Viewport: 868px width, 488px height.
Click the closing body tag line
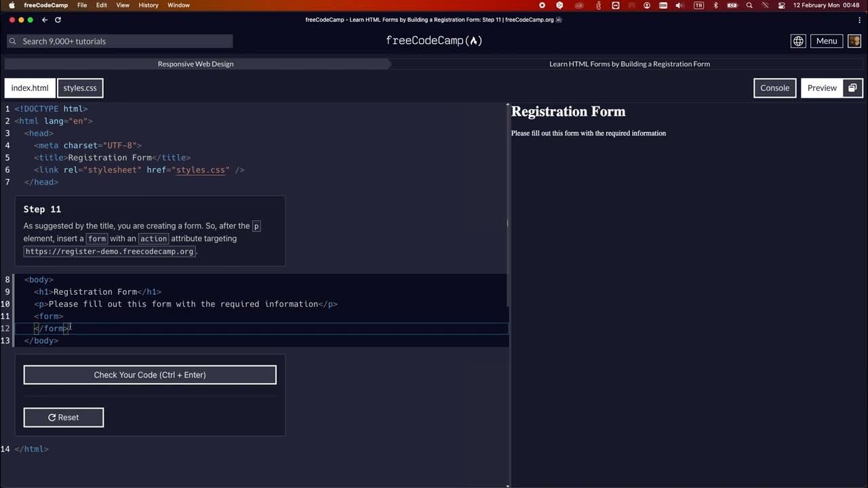click(41, 340)
